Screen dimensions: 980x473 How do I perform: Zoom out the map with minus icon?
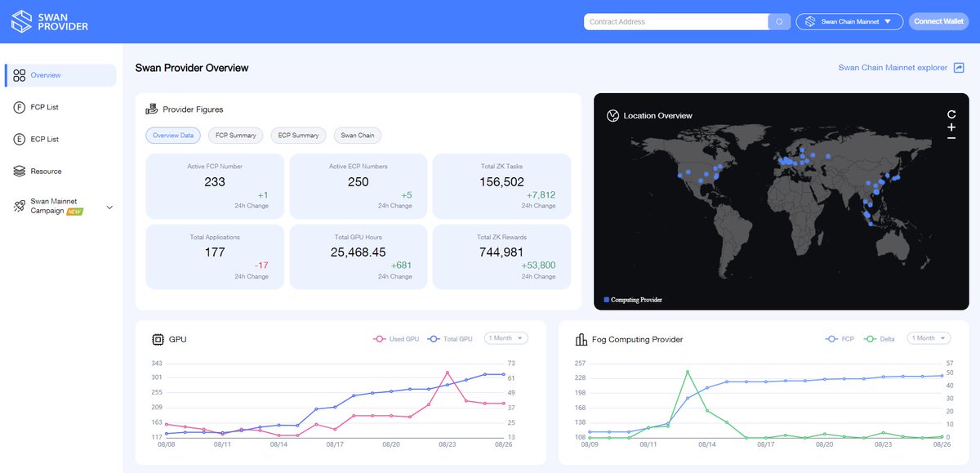(x=951, y=139)
